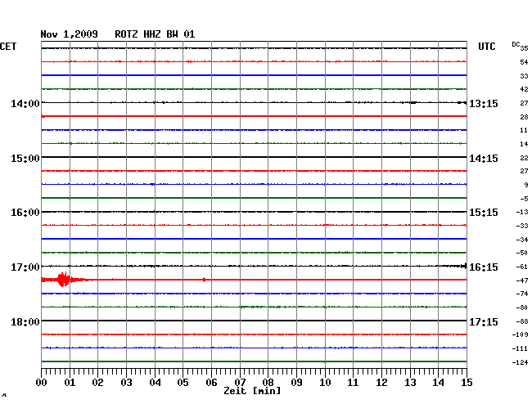The height and width of the screenshot is (404, 532).
Task: Click minute tick label "05" on the axis
Action: pos(183,382)
